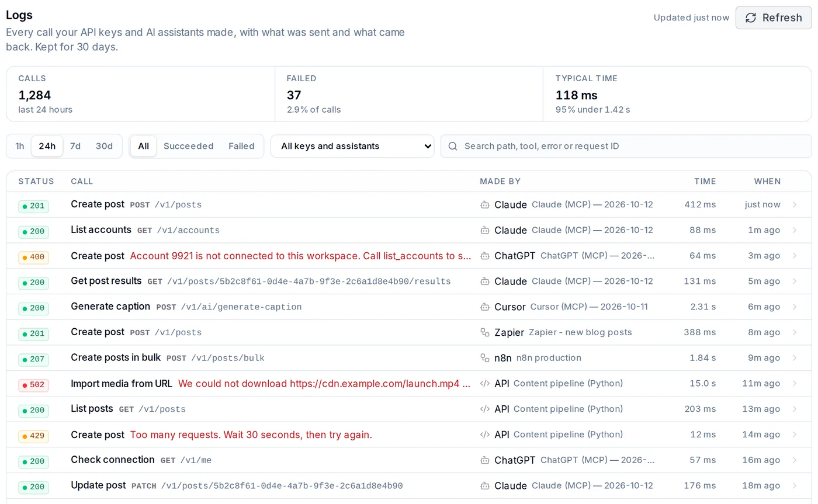Click the robot icon in the Check connection row
The height and width of the screenshot is (504, 818).
[484, 460]
